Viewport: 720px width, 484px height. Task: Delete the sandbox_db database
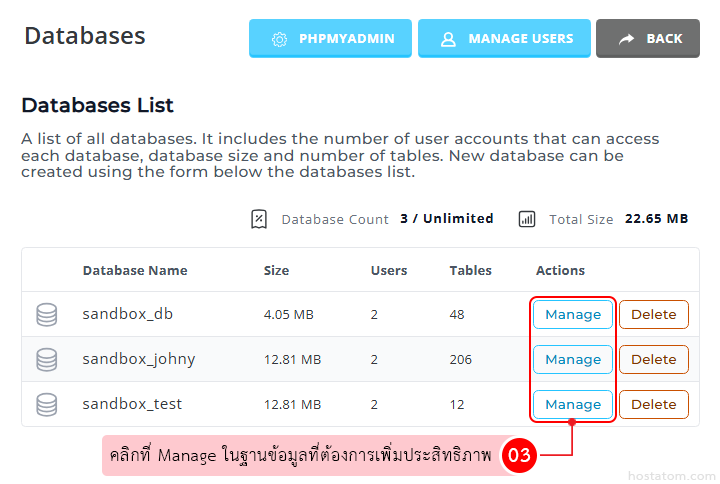(654, 314)
